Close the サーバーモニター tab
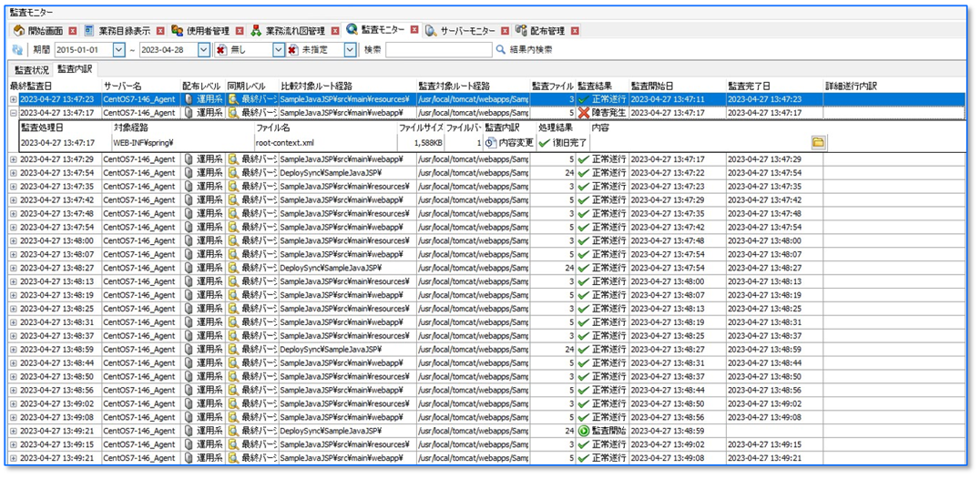Viewport: 980px width, 489px height. (x=505, y=31)
